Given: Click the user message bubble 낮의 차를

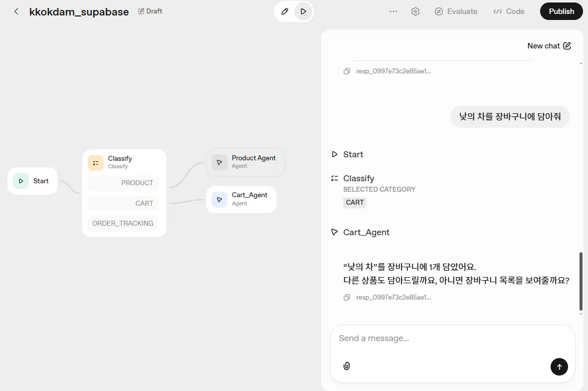Looking at the screenshot, I should [510, 117].
